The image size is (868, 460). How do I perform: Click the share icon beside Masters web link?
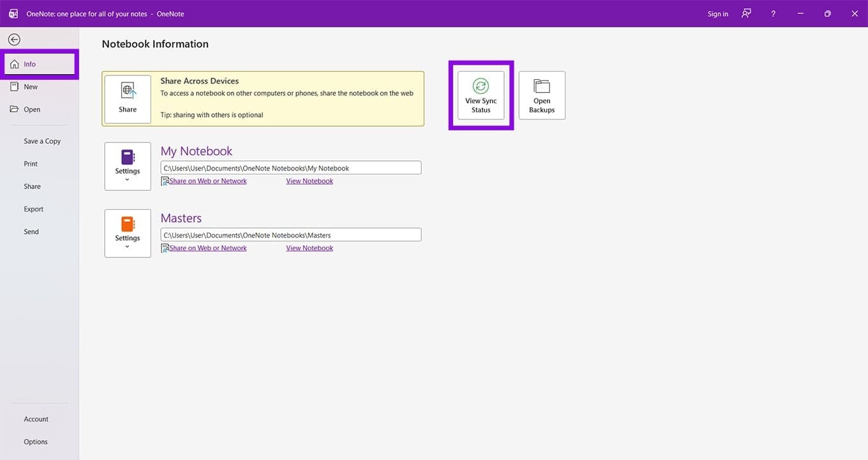tap(165, 248)
